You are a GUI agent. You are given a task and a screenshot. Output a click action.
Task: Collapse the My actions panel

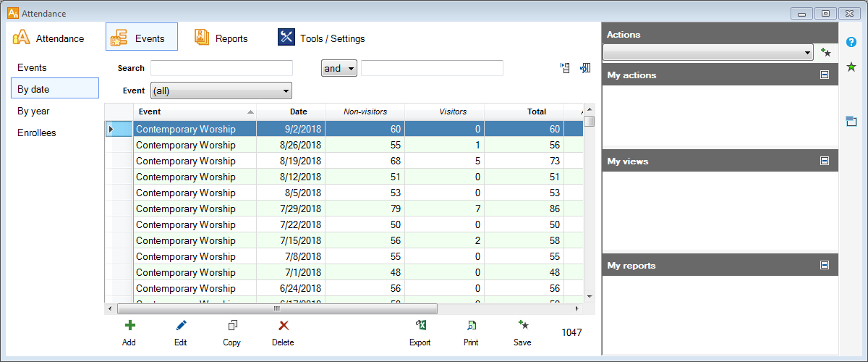(x=824, y=75)
